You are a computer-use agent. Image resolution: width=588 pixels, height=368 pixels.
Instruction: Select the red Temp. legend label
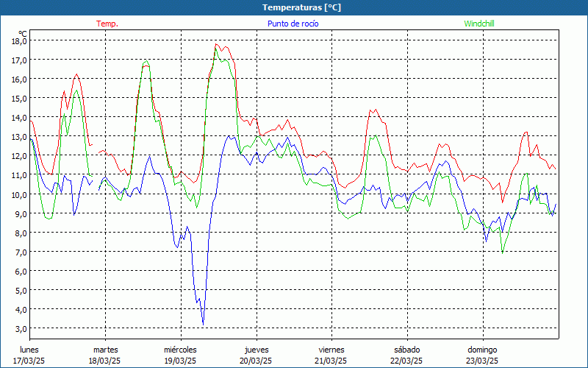pos(107,24)
